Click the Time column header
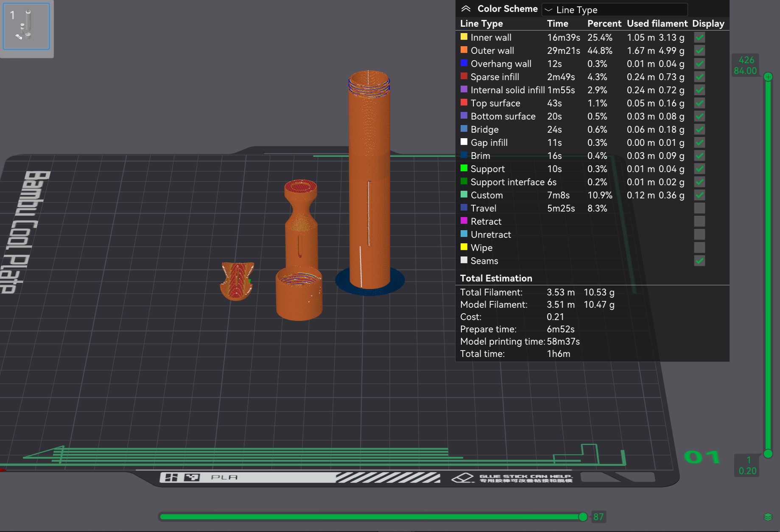780x532 pixels. click(557, 23)
